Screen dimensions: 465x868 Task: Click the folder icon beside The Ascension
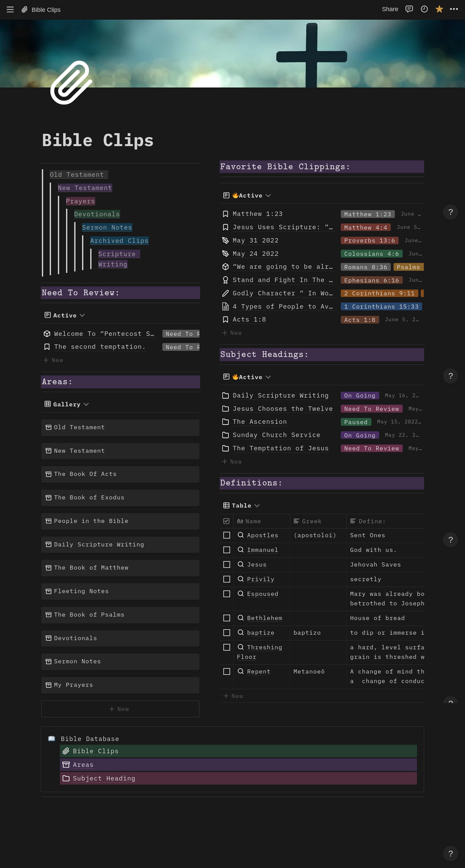(226, 422)
